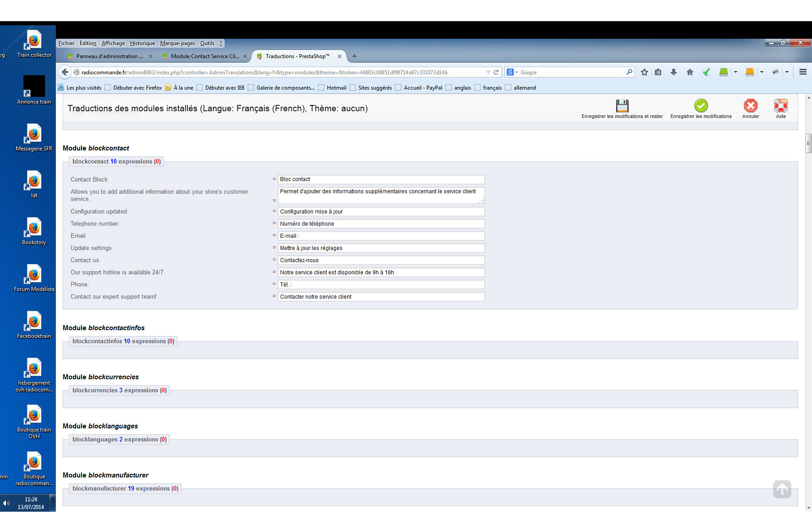This screenshot has height=518, width=812.
Task: Open the allemand bookmark
Action: [x=520, y=88]
